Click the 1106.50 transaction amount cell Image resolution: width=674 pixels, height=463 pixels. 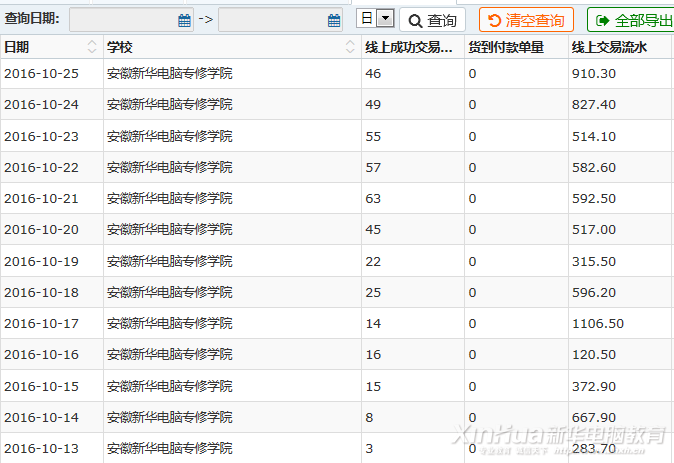[597, 323]
